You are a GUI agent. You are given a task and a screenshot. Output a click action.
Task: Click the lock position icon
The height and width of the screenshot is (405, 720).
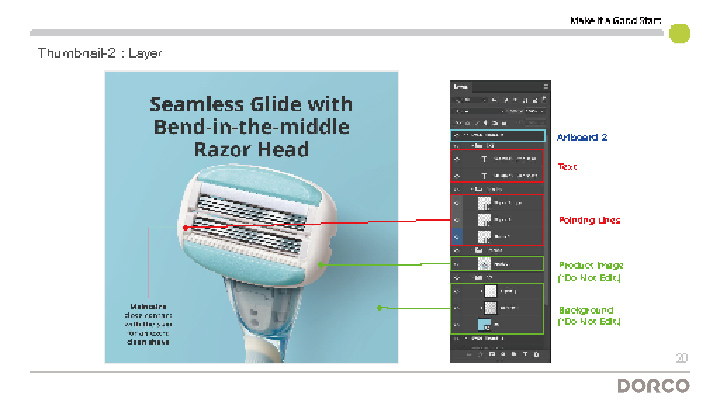click(486, 123)
